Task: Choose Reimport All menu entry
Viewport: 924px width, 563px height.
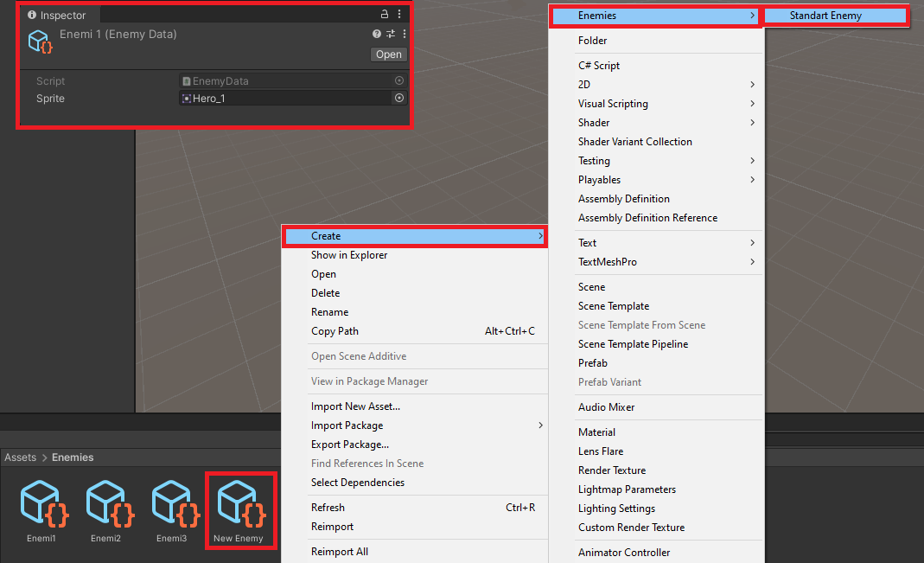Action: click(415, 552)
